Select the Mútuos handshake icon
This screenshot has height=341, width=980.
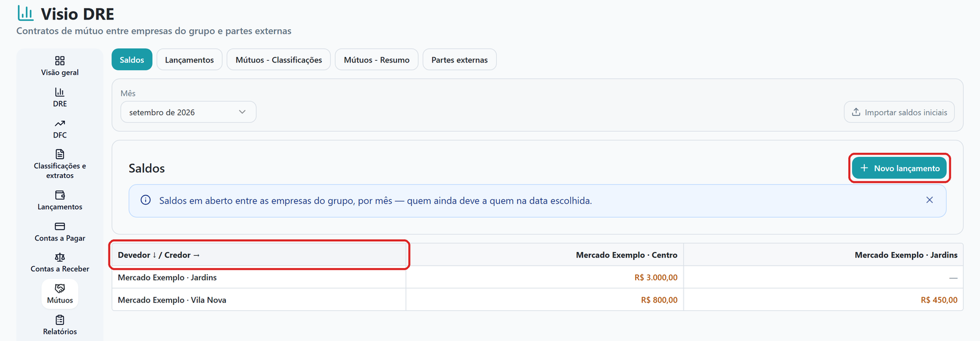pos(60,288)
